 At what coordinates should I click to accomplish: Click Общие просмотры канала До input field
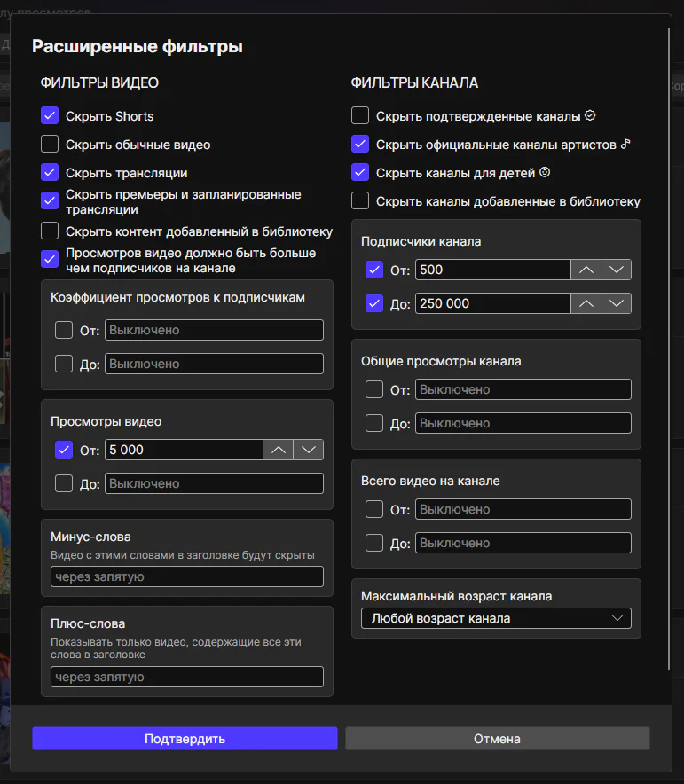[523, 423]
